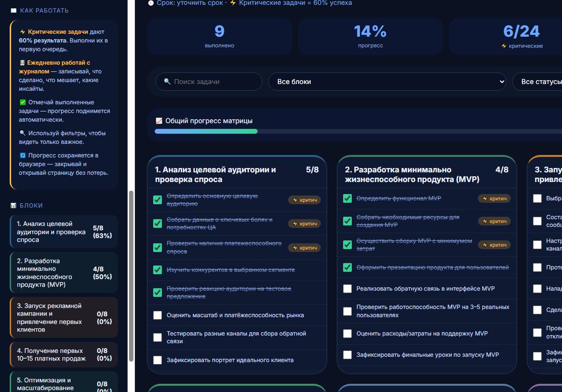Viewport: 562px width, 392px height.
Task: Click the book icon beside КАК РАБОТАТЬ heading
Action: click(x=14, y=11)
